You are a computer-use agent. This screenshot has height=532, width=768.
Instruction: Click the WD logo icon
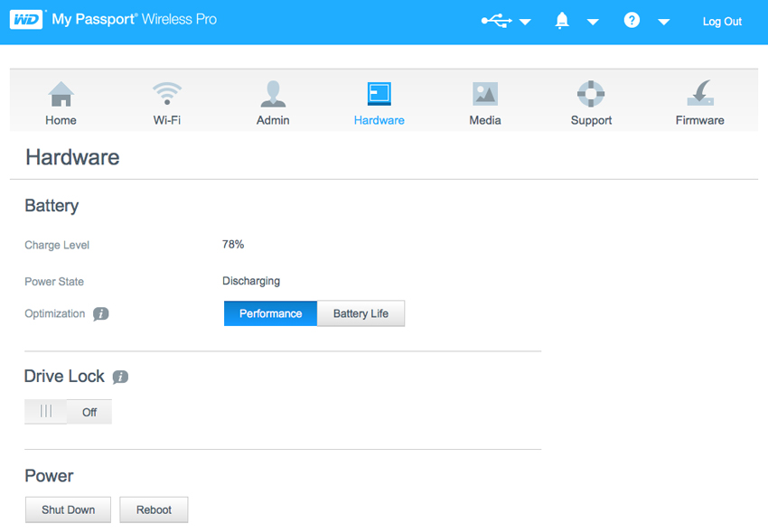pos(26,20)
